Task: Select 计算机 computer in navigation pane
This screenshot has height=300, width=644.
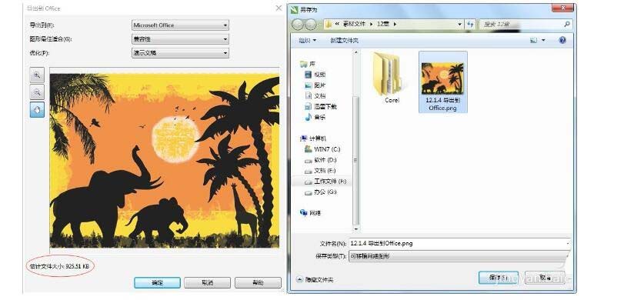Action: click(313, 138)
